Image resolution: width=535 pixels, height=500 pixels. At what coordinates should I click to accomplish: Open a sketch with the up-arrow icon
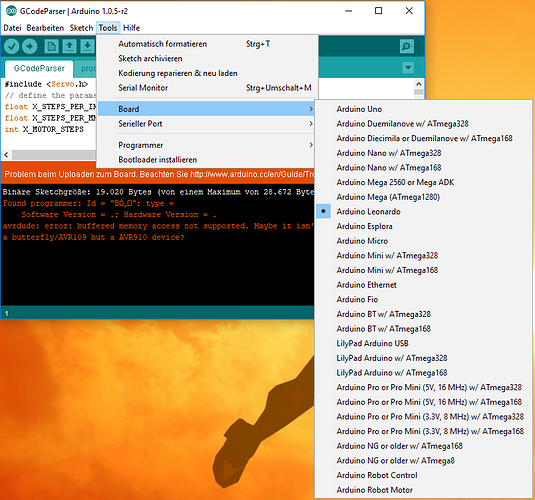[70, 46]
